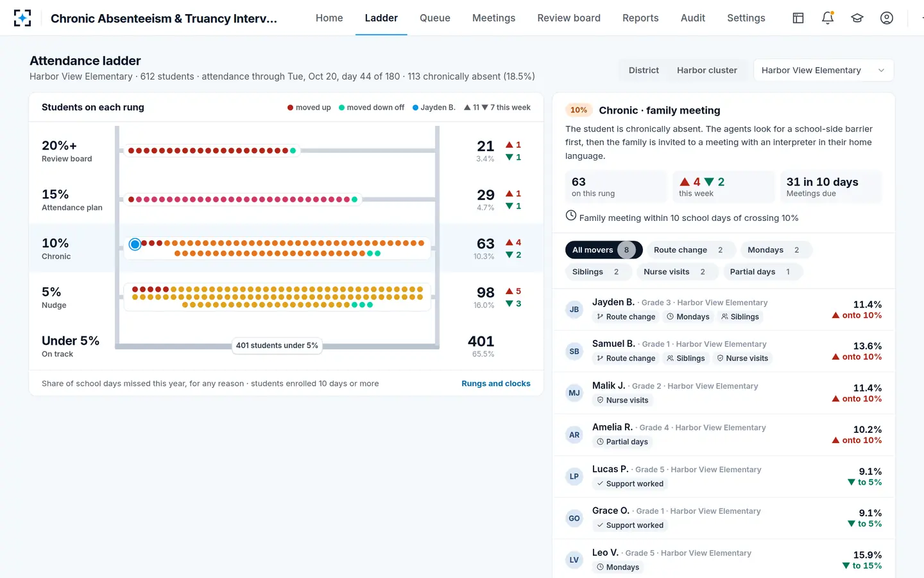This screenshot has height=578, width=924.
Task: Switch to the Home tab
Action: point(329,18)
